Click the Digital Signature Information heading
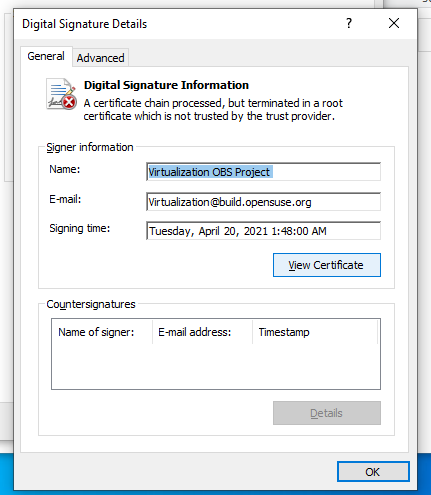Screen dimensions: 431x495 166,85
